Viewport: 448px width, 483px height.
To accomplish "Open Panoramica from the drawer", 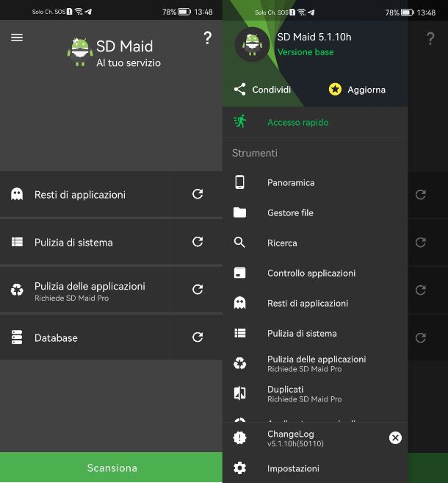I will 315,182.
